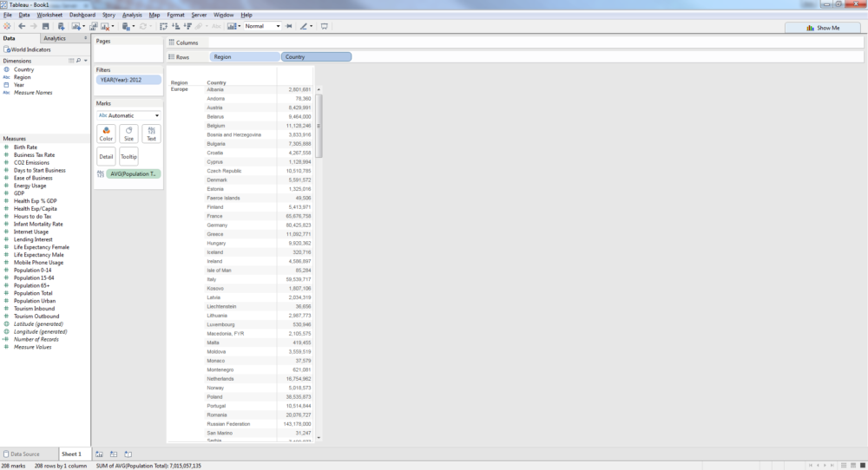Viewport: 868px width, 470px height.
Task: Click the table's vertical scrollbar thumb
Action: tap(319, 126)
